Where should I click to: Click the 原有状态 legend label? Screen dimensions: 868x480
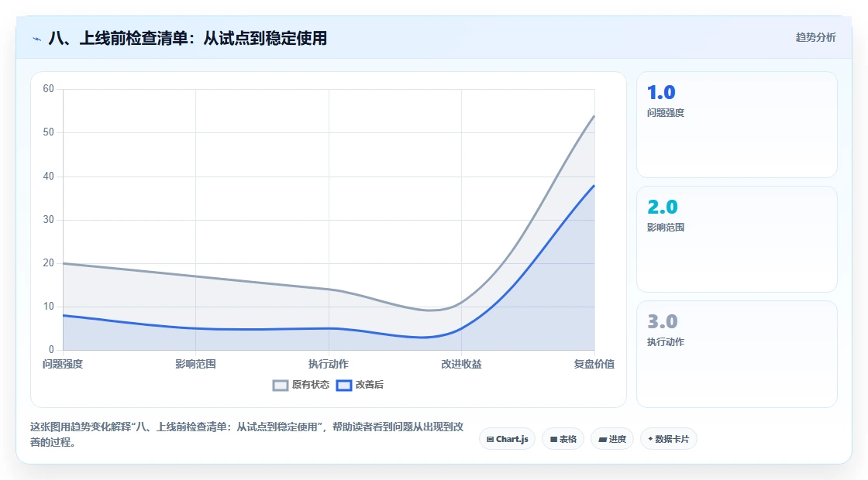click(x=311, y=385)
